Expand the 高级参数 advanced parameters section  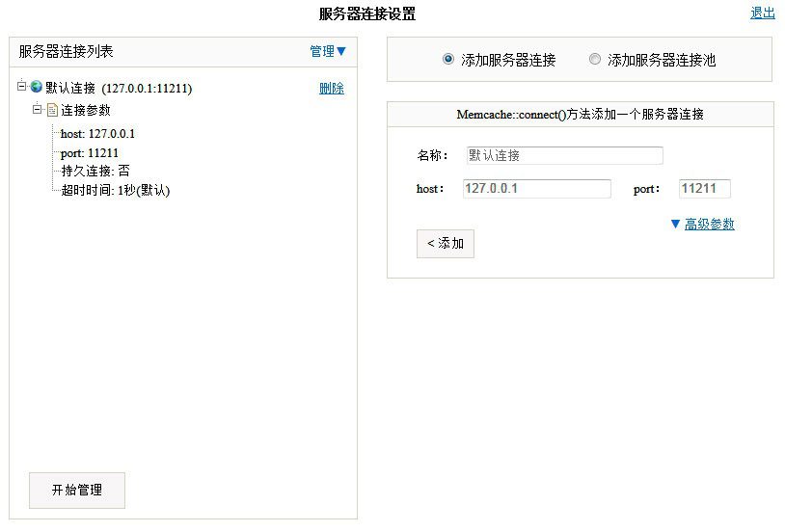[x=709, y=224]
